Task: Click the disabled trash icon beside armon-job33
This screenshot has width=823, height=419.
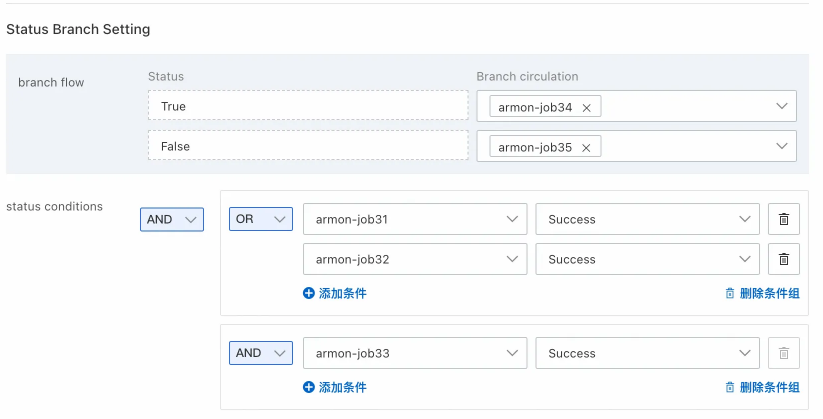Action: (783, 353)
